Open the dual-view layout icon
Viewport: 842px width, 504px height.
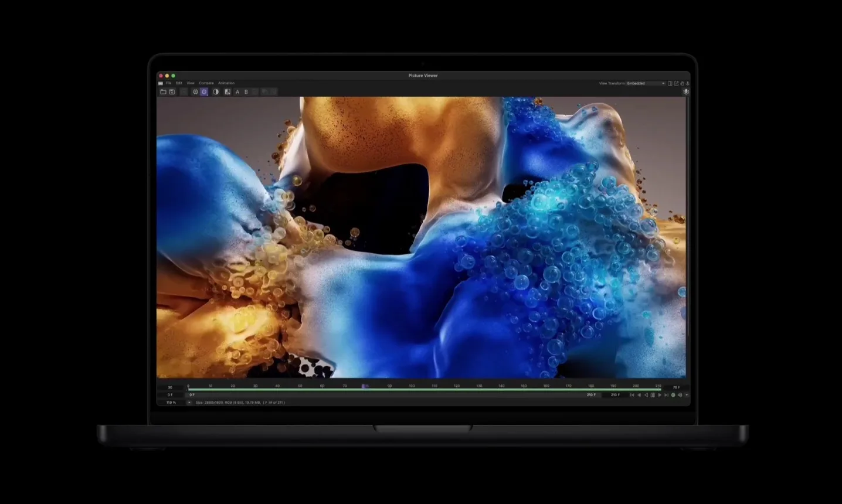click(670, 83)
